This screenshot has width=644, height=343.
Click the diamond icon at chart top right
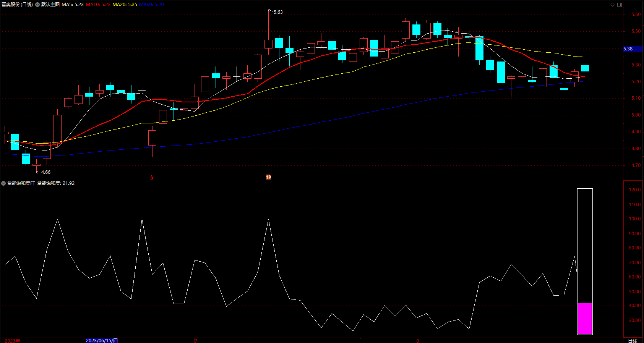[612, 5]
